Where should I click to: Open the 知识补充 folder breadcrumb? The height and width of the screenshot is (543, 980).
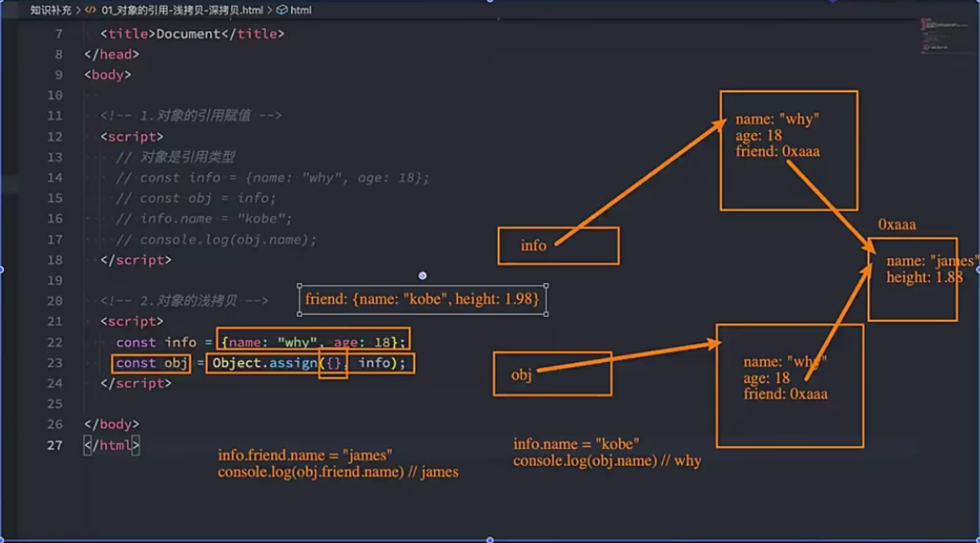click(50, 10)
